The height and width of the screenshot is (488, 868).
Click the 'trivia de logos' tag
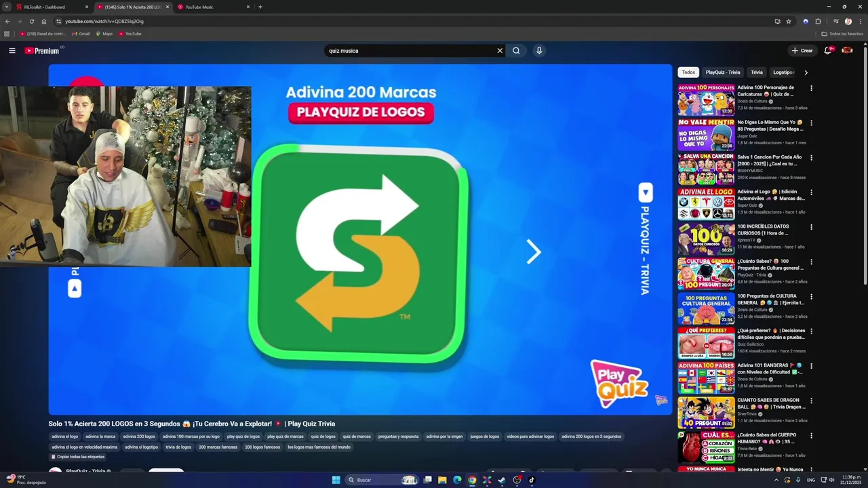178,447
